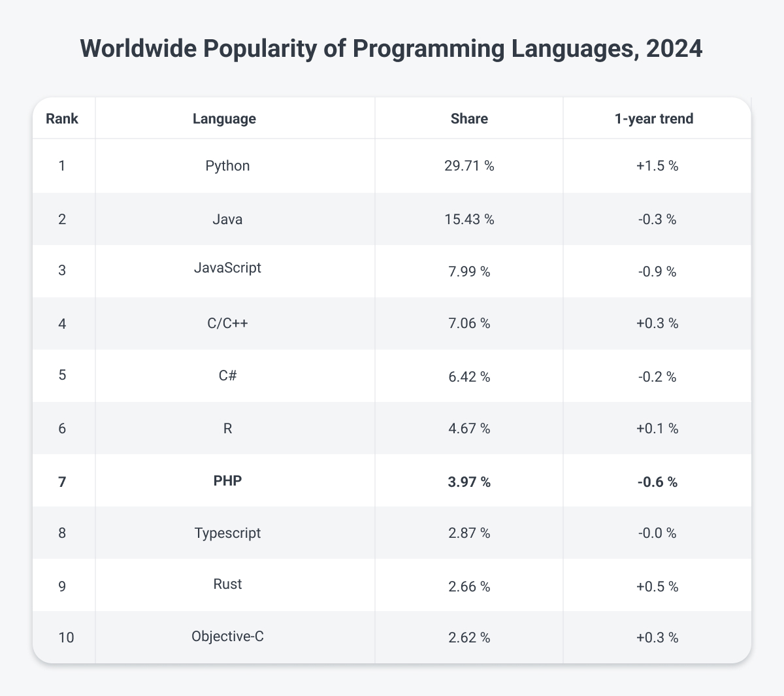Click the table title text
Image resolution: width=784 pixels, height=696 pixels.
[391, 48]
